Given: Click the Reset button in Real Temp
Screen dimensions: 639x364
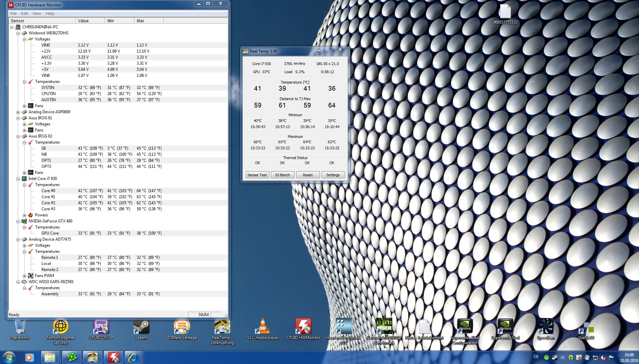Looking at the screenshot, I should coord(308,175).
